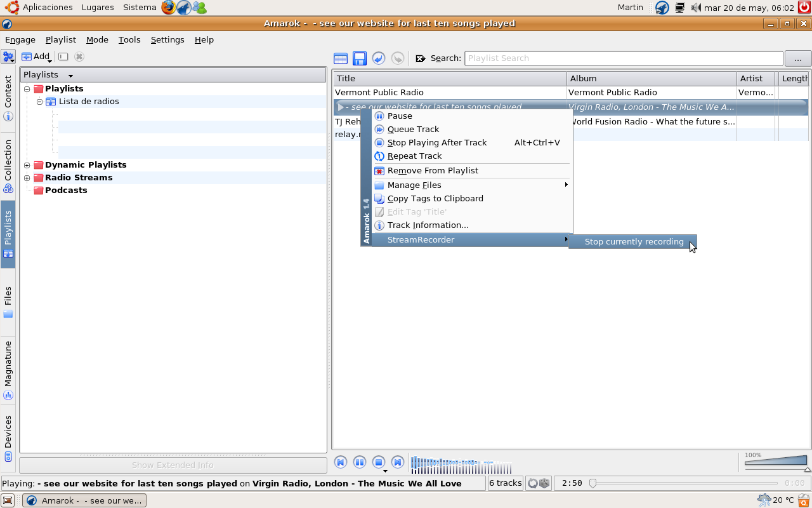Switch to the Context sidebar tab
This screenshot has height=508, width=812.
pos(8,97)
